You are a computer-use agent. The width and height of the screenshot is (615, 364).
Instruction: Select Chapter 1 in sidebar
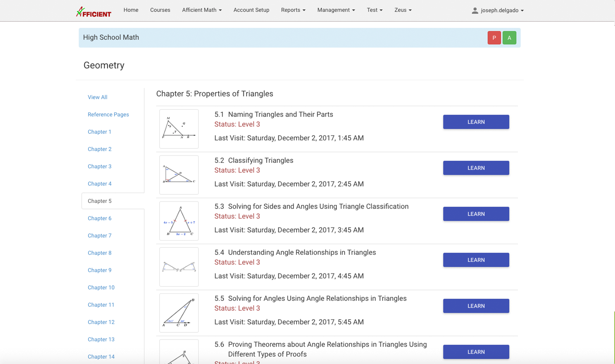tap(100, 132)
